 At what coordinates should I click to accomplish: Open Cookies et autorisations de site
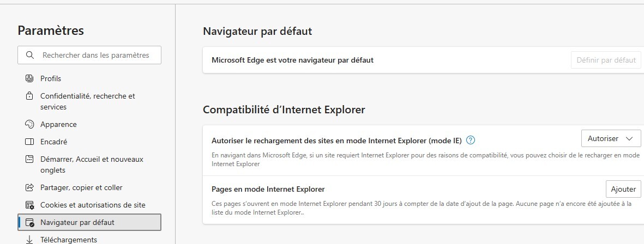coord(93,205)
